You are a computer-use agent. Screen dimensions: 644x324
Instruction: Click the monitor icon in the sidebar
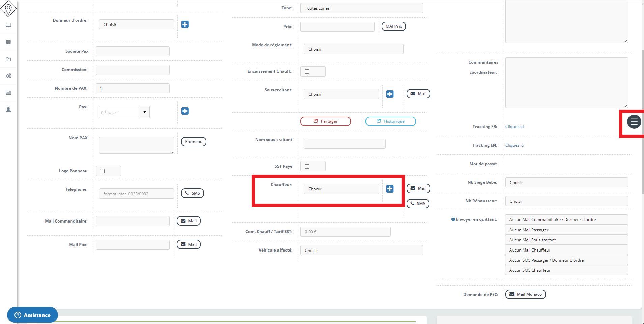pos(8,25)
